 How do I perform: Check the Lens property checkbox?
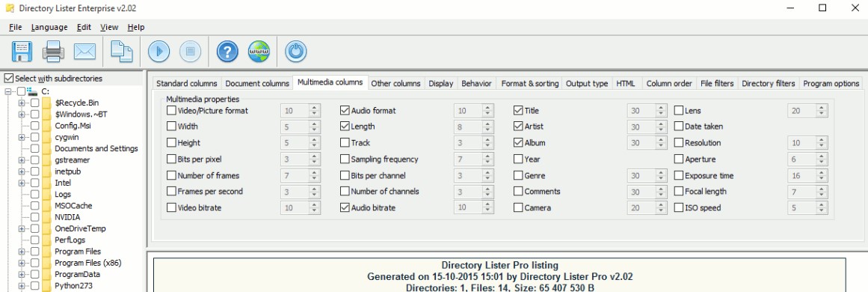pyautogui.click(x=679, y=110)
